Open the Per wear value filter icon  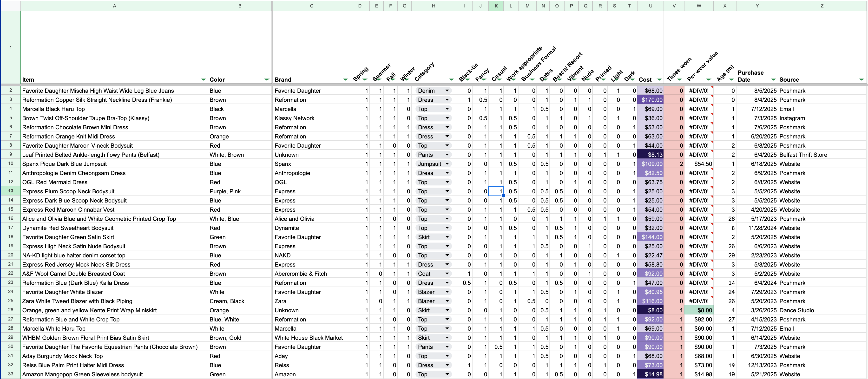709,79
